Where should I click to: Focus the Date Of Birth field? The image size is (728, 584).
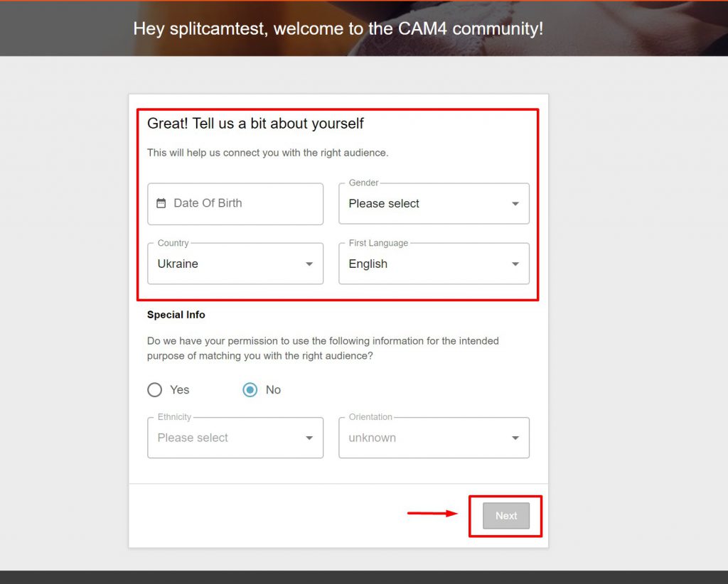(235, 204)
